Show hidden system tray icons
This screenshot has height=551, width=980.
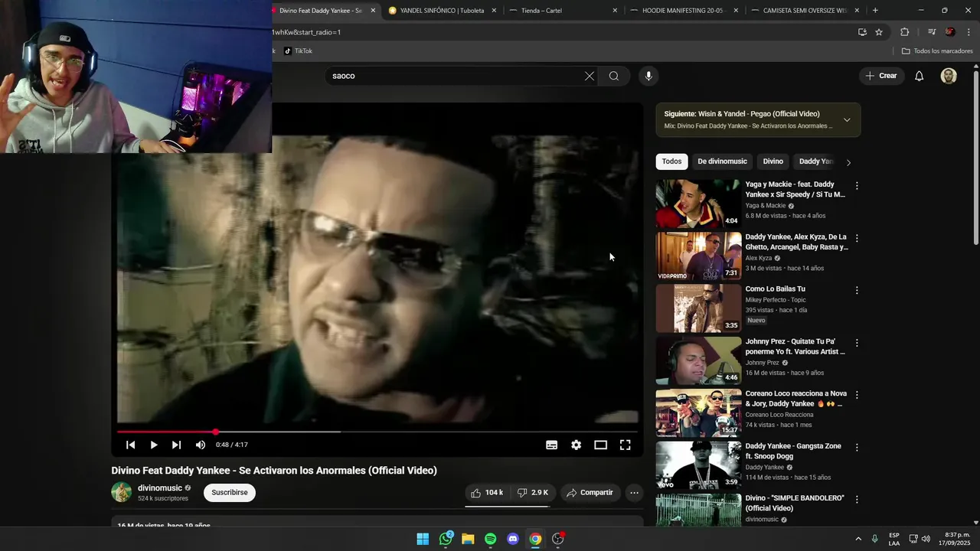click(x=857, y=539)
